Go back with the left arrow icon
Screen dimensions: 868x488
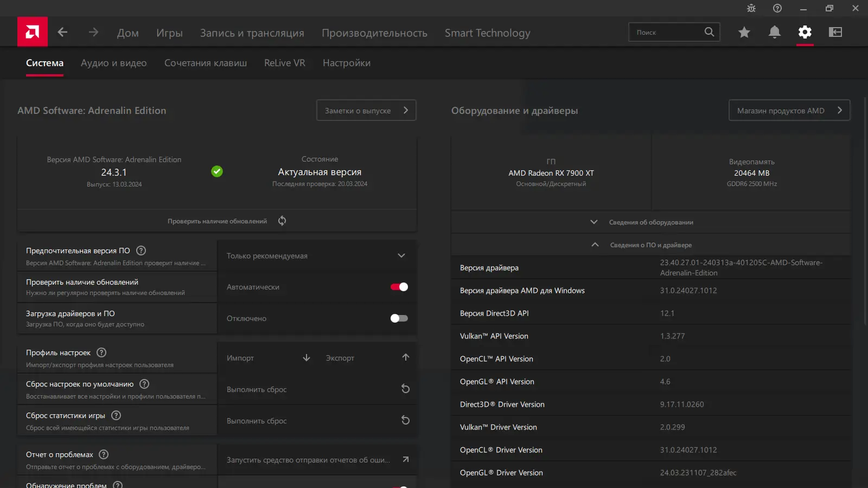(62, 33)
